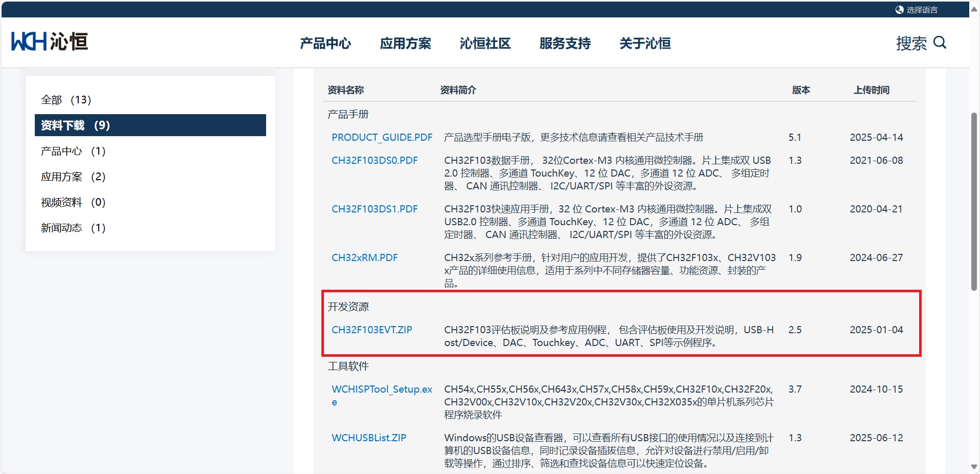This screenshot has width=980, height=474.
Task: Click the upload date 2025-06-12
Action: tap(876, 438)
